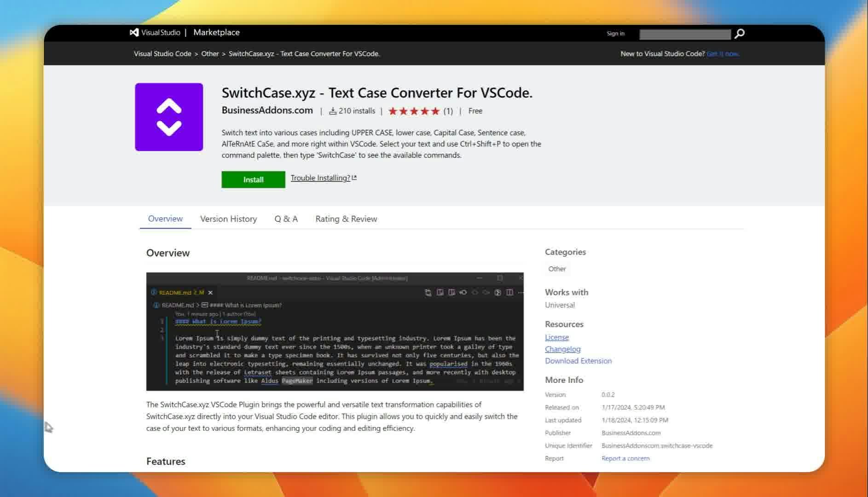Open the License resource link
Image resolution: width=868 pixels, height=497 pixels.
[557, 337]
